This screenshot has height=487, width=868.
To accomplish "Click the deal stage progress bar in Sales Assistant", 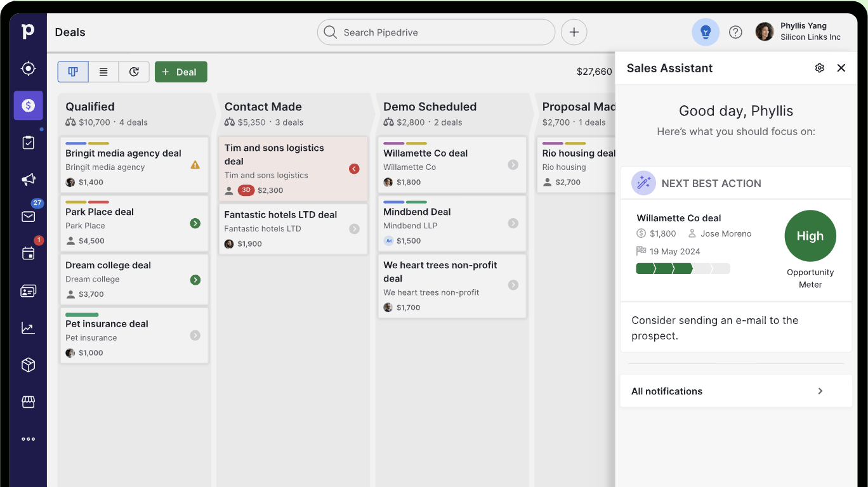I will click(x=683, y=269).
